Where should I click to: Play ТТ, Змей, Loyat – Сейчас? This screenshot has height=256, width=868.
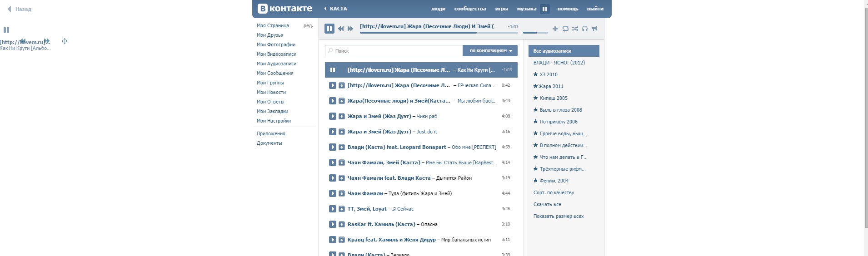[333, 209]
